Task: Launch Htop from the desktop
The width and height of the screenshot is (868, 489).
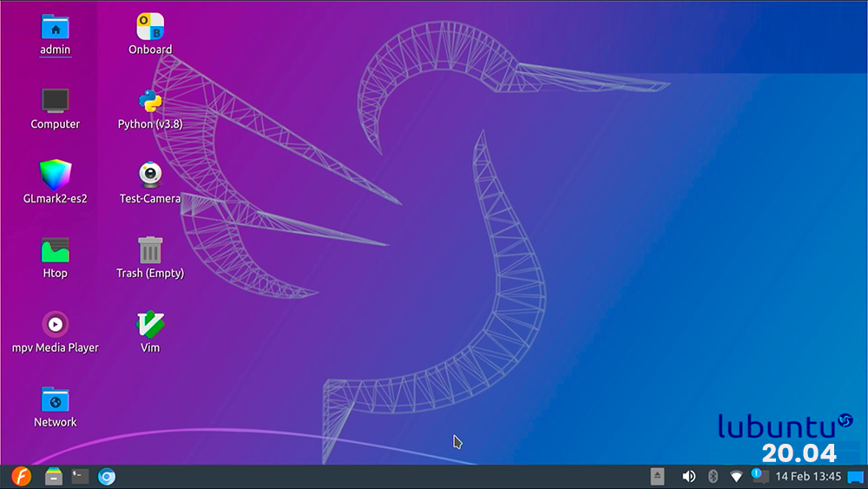Action: [56, 250]
